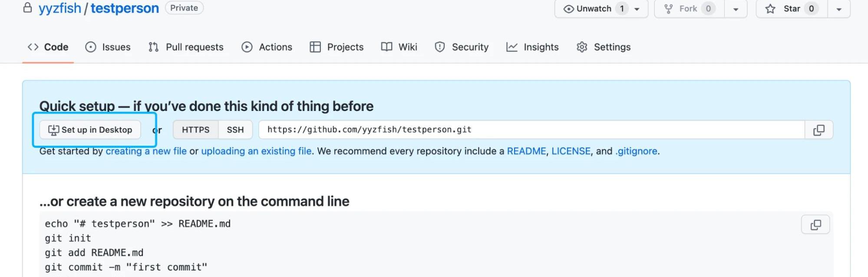Click the repository URL text field
The height and width of the screenshot is (277, 868).
click(x=531, y=130)
